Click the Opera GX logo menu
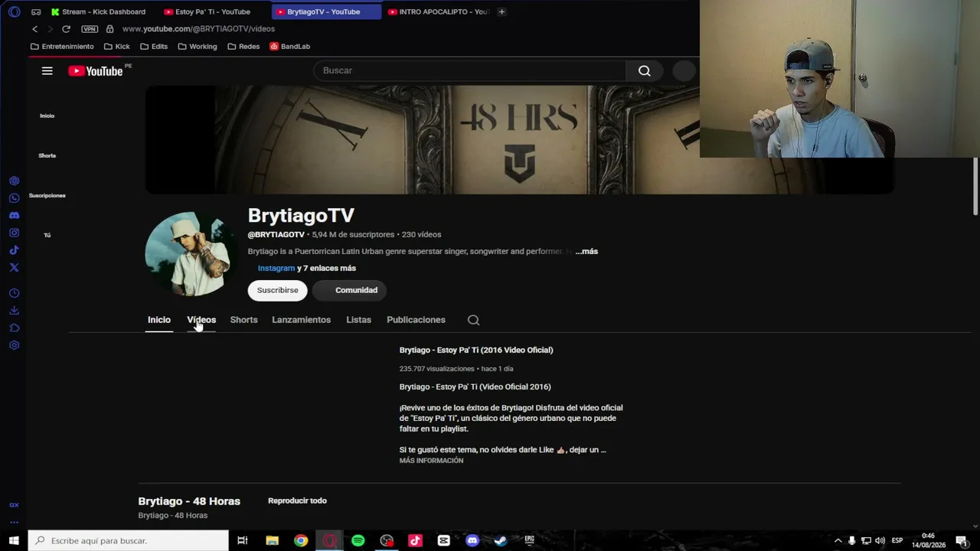This screenshot has height=551, width=980. click(x=14, y=11)
